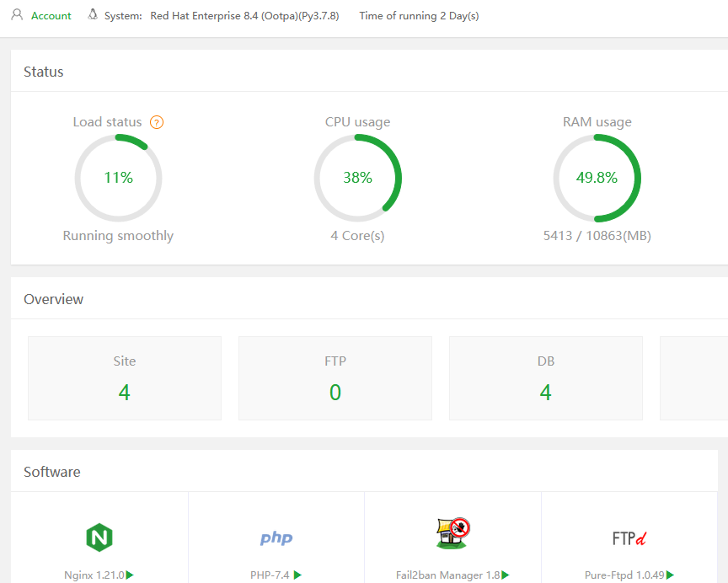The width and height of the screenshot is (728, 583).
Task: Open the Nginx software icon
Action: coord(99,538)
